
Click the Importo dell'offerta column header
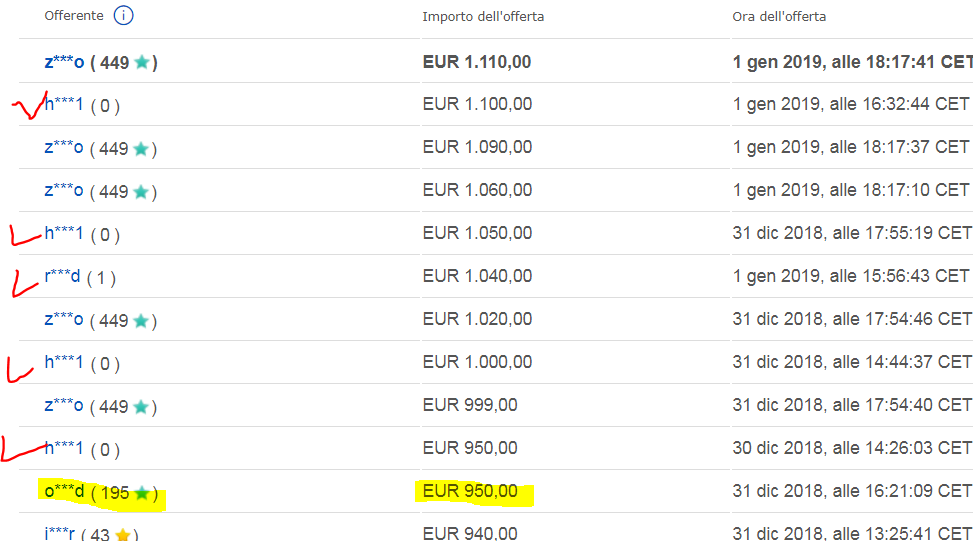(x=483, y=17)
